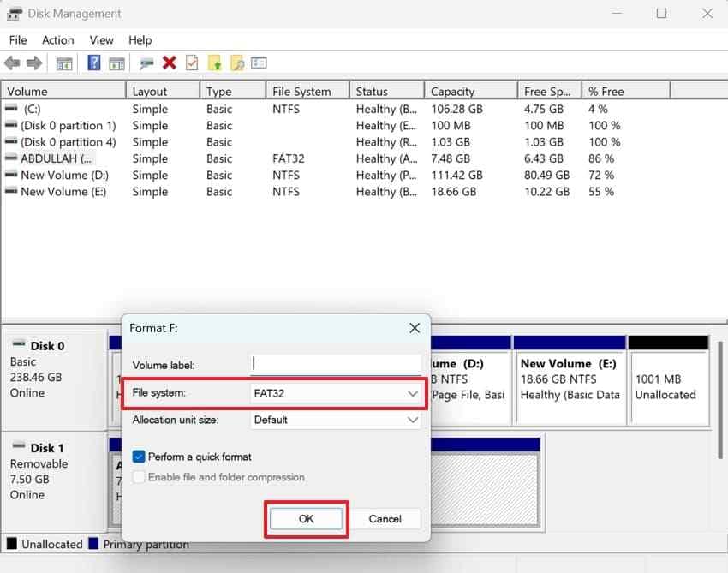The image size is (728, 573).
Task: Open the View menu
Action: tap(101, 40)
